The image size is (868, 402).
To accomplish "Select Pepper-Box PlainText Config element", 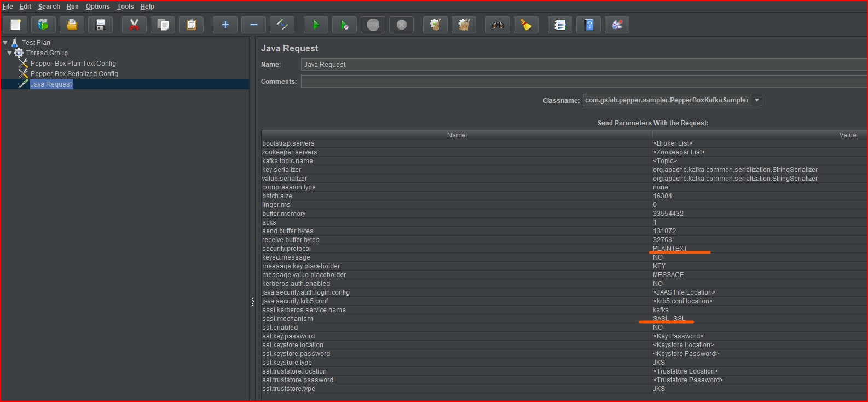I will [x=73, y=64].
